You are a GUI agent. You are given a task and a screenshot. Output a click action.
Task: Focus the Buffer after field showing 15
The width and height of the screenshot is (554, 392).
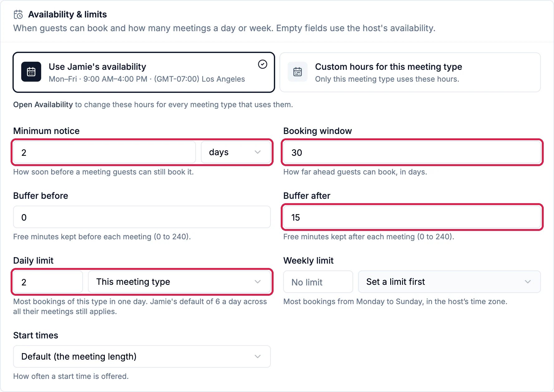click(412, 217)
